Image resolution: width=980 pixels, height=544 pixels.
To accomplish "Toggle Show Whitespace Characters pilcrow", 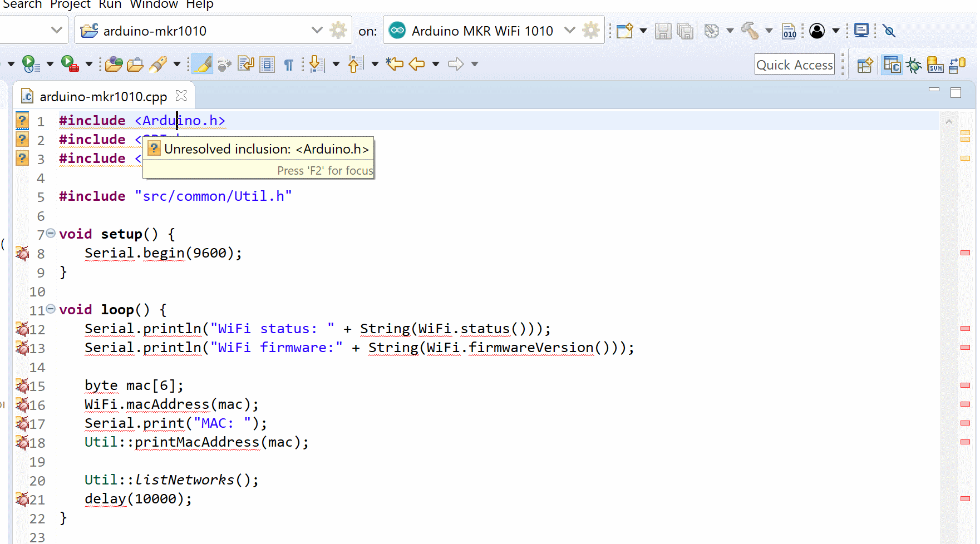I will tap(288, 65).
